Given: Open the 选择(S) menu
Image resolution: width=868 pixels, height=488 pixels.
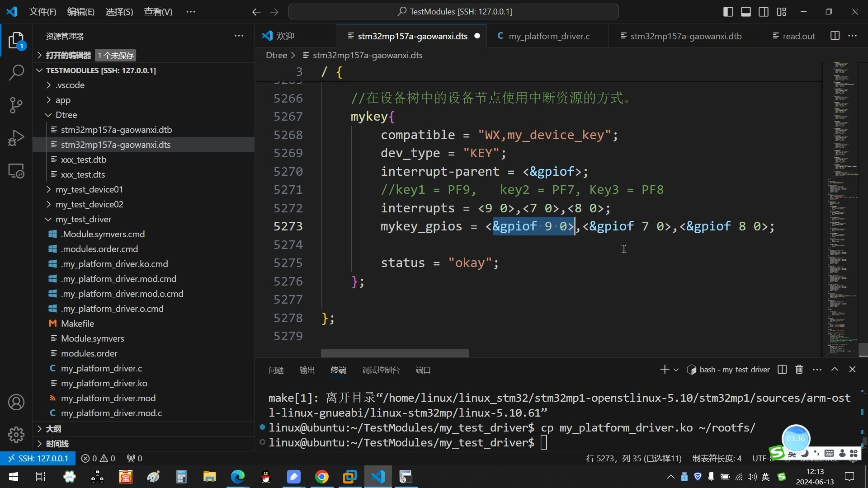Looking at the screenshot, I should [119, 12].
